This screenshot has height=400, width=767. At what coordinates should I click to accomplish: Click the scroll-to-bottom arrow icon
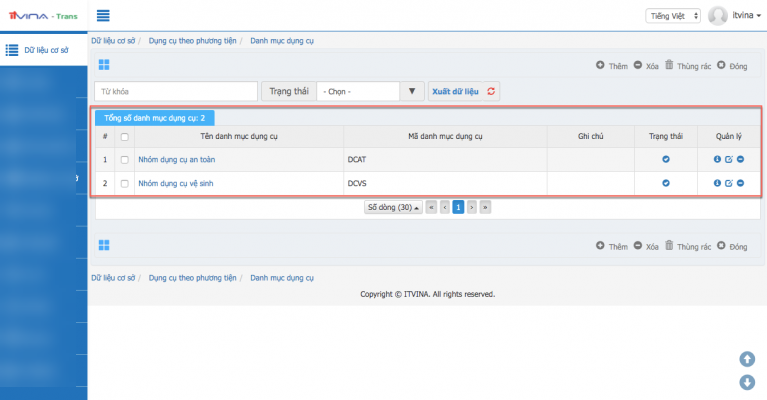[x=746, y=382]
